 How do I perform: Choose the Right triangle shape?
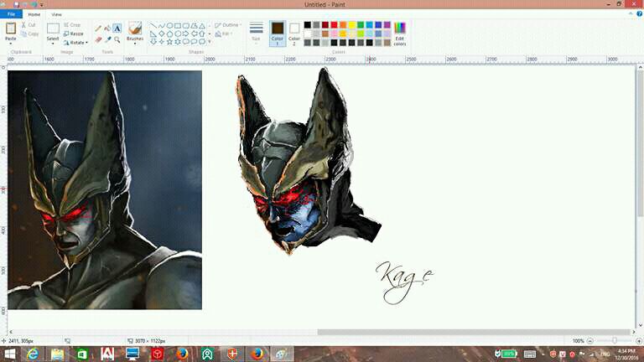153,34
